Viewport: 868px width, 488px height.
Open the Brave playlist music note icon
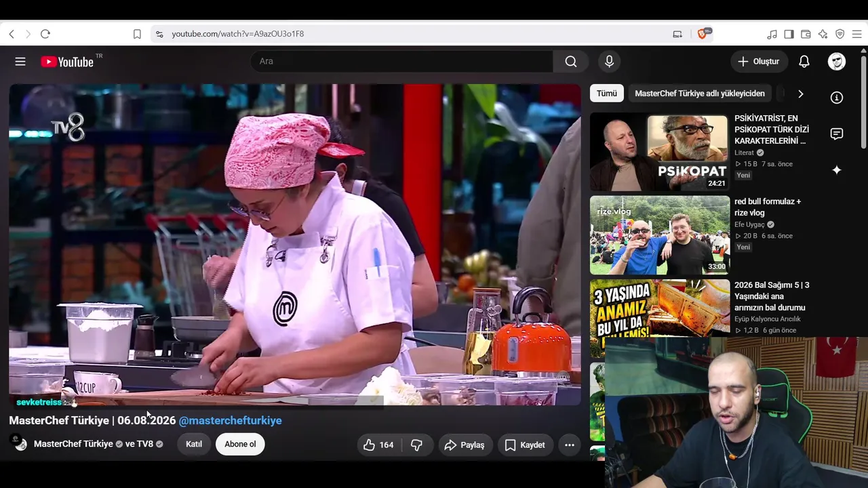pos(772,34)
